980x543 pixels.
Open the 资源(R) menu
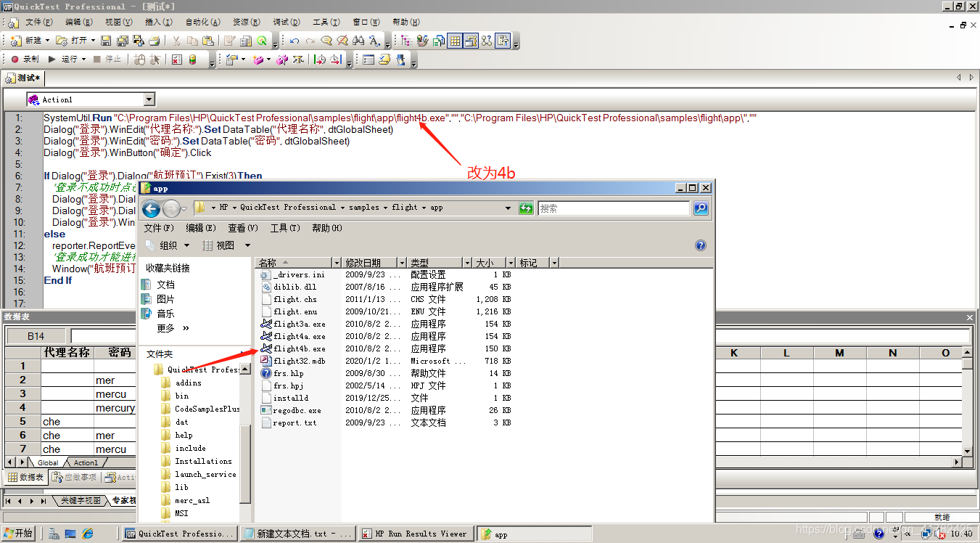[x=247, y=23]
